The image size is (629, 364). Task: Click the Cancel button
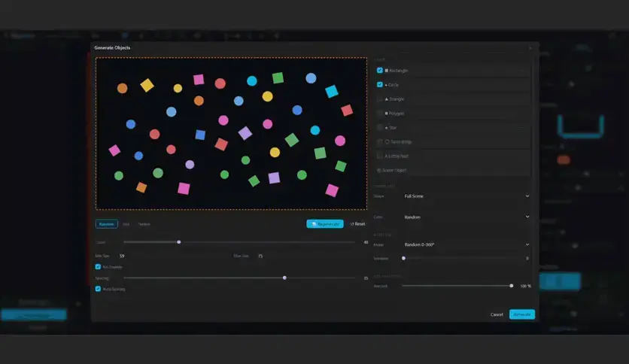tap(497, 314)
